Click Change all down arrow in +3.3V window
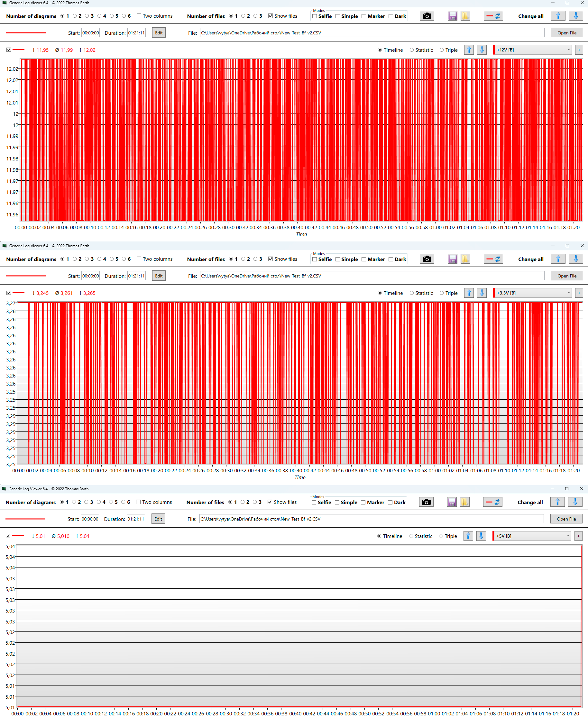The image size is (588, 717). click(576, 259)
